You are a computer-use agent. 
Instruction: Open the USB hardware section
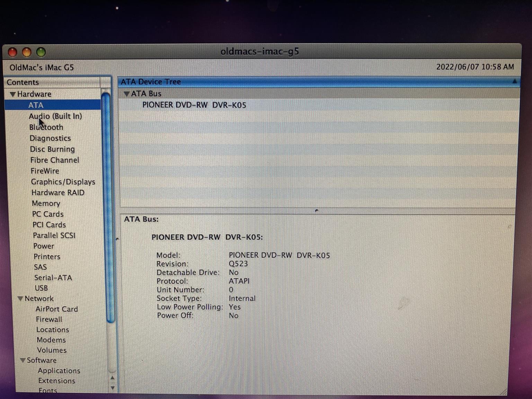click(x=41, y=288)
